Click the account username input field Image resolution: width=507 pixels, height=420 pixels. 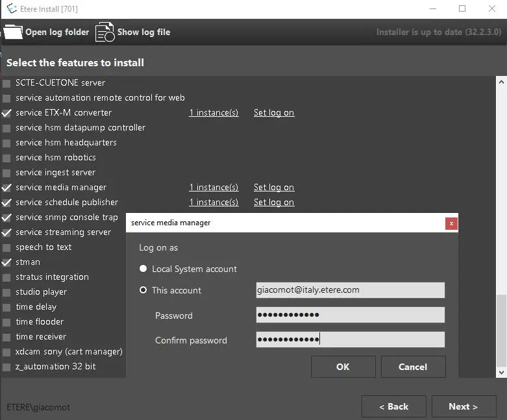point(350,290)
